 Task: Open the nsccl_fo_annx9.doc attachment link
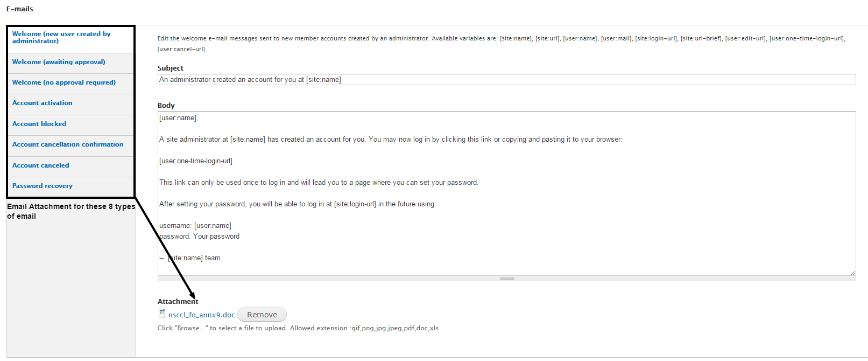(201, 315)
